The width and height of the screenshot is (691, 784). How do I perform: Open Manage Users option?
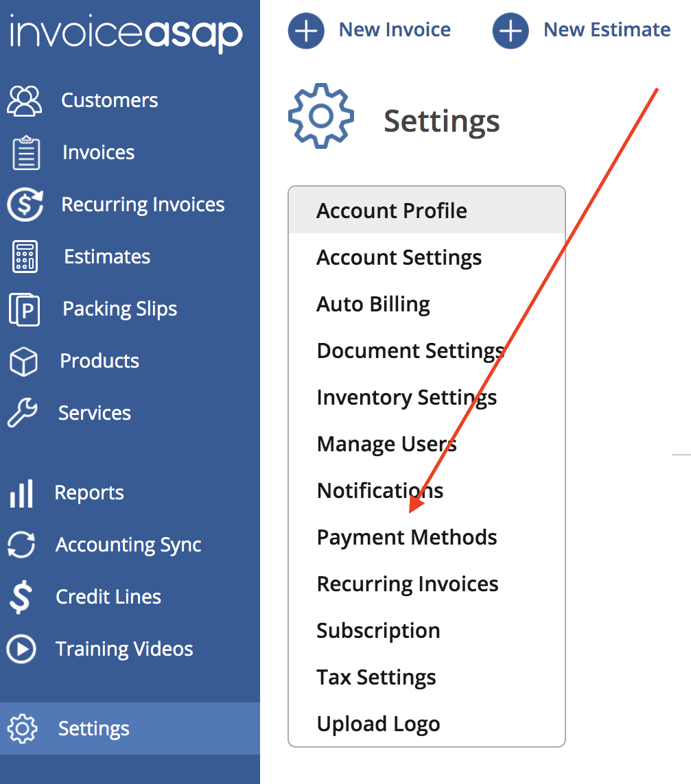tap(427, 444)
